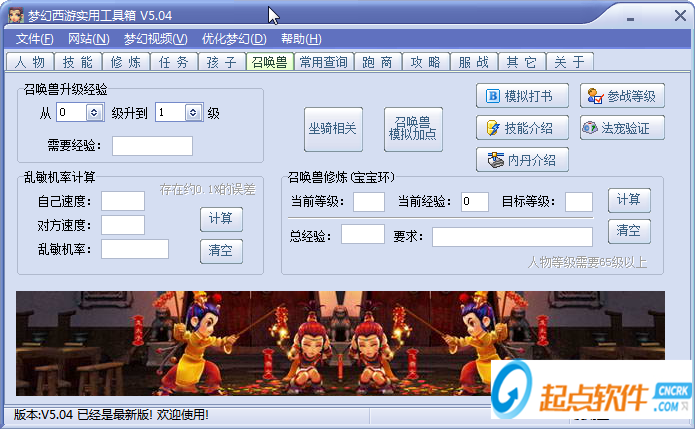Switch to the 技能 tab
The height and width of the screenshot is (429, 695).
78,62
